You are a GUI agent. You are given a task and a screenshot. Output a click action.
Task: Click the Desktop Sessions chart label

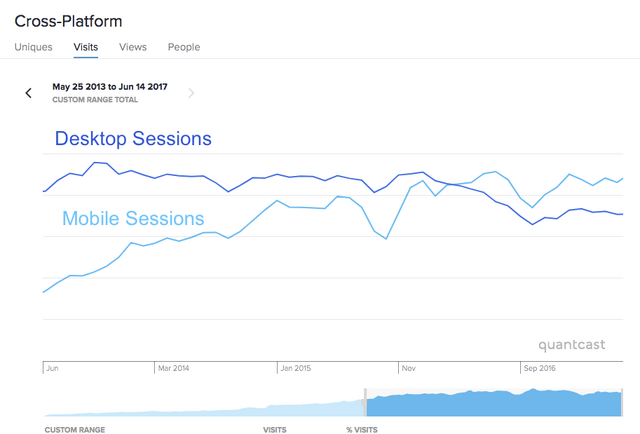tap(133, 138)
